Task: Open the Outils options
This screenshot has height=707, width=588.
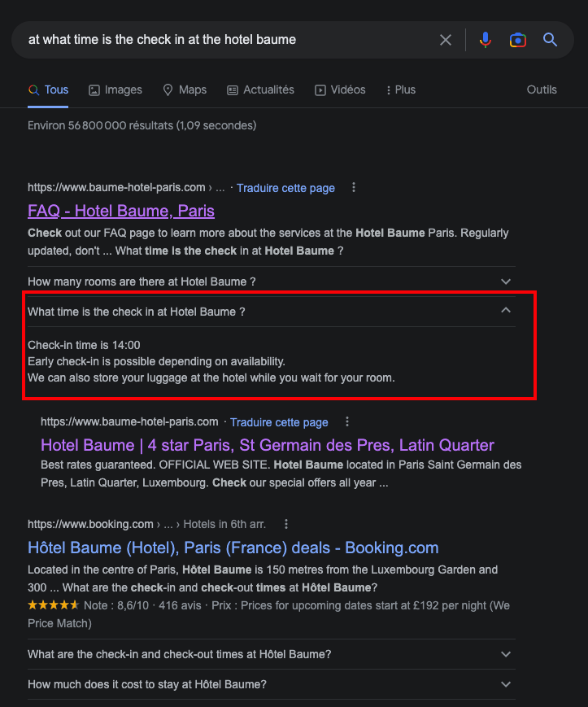Action: tap(541, 89)
